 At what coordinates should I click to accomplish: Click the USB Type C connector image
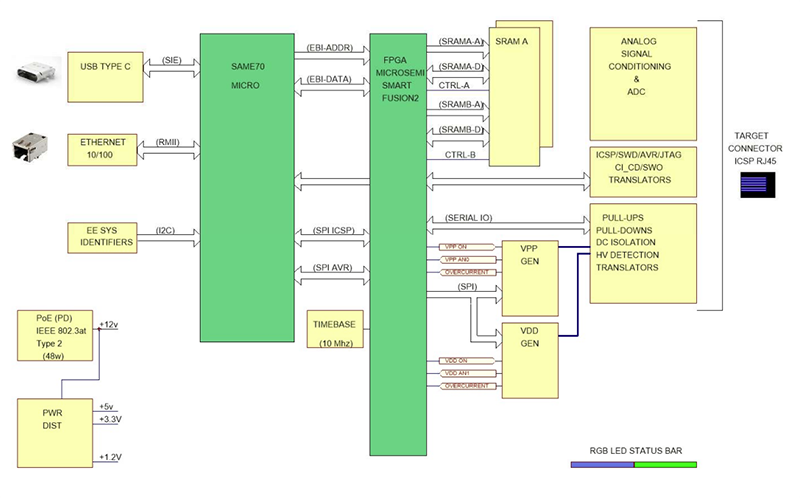point(32,75)
